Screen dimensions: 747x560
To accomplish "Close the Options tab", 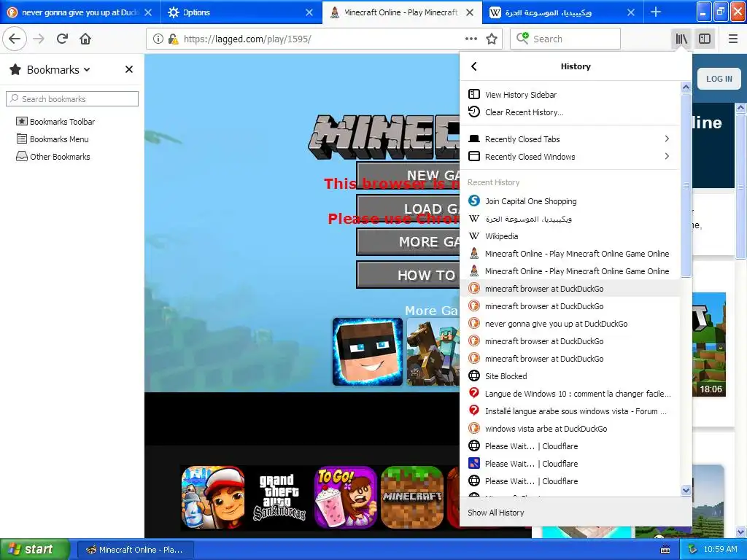I will pyautogui.click(x=309, y=12).
